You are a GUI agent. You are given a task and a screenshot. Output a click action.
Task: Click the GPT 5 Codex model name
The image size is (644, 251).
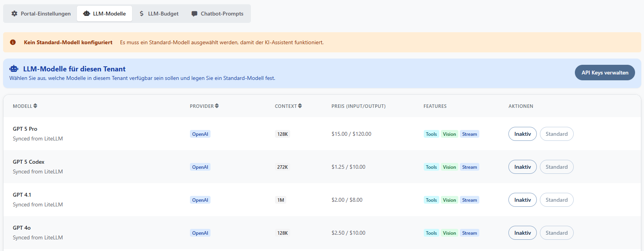(28, 162)
